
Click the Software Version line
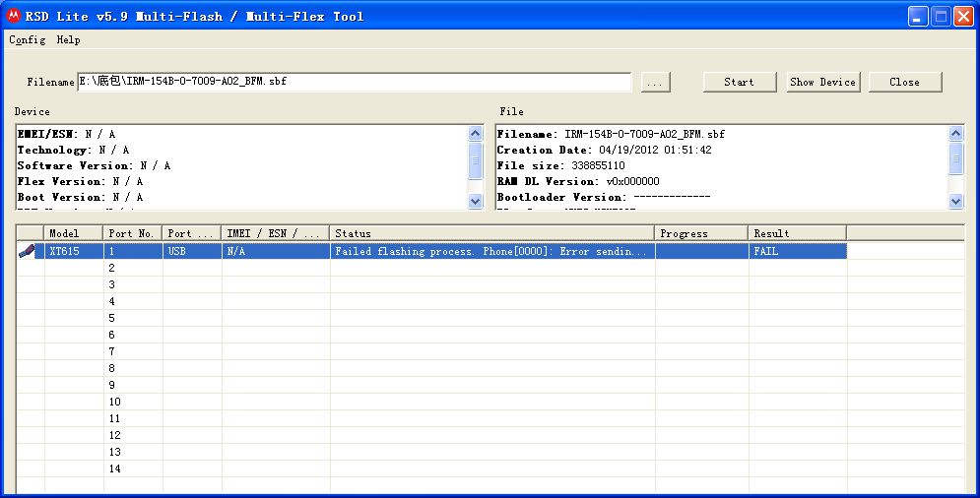click(x=94, y=165)
